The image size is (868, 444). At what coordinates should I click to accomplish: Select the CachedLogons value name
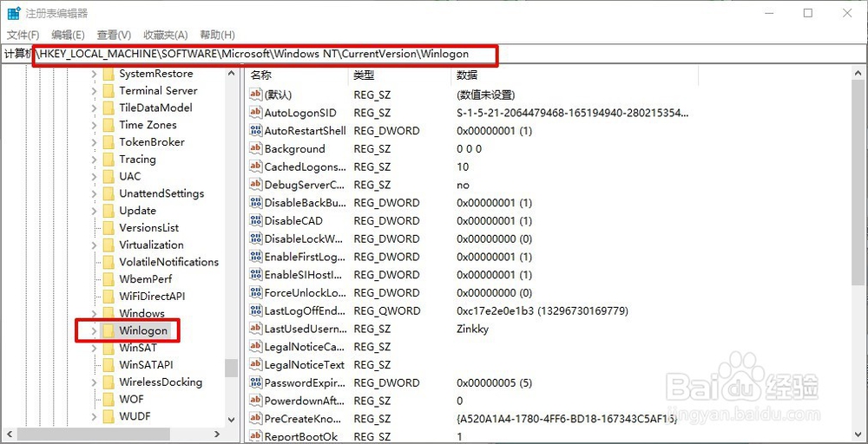pyautogui.click(x=305, y=166)
